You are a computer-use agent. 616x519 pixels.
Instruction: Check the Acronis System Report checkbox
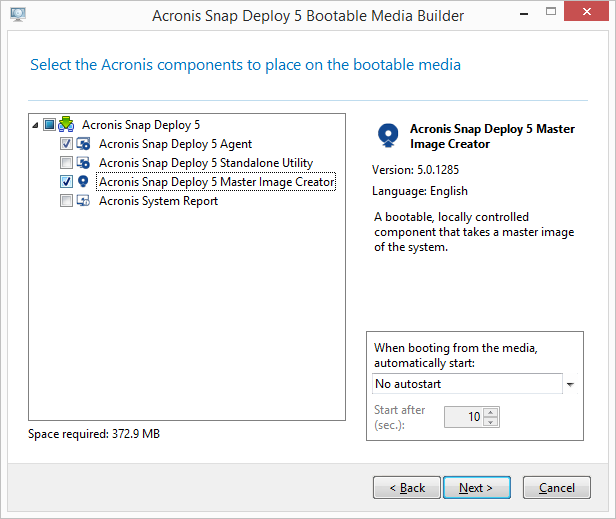[66, 201]
